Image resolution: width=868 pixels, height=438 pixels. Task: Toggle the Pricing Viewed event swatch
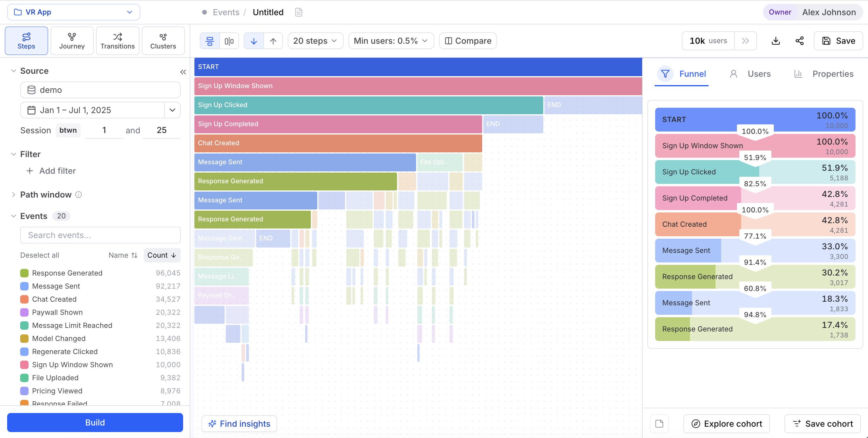click(24, 391)
